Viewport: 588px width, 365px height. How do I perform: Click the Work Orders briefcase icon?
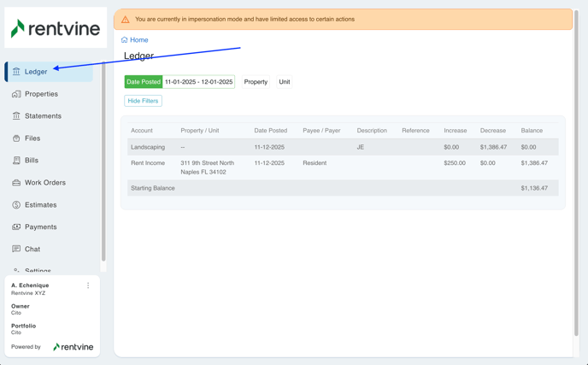[16, 183]
